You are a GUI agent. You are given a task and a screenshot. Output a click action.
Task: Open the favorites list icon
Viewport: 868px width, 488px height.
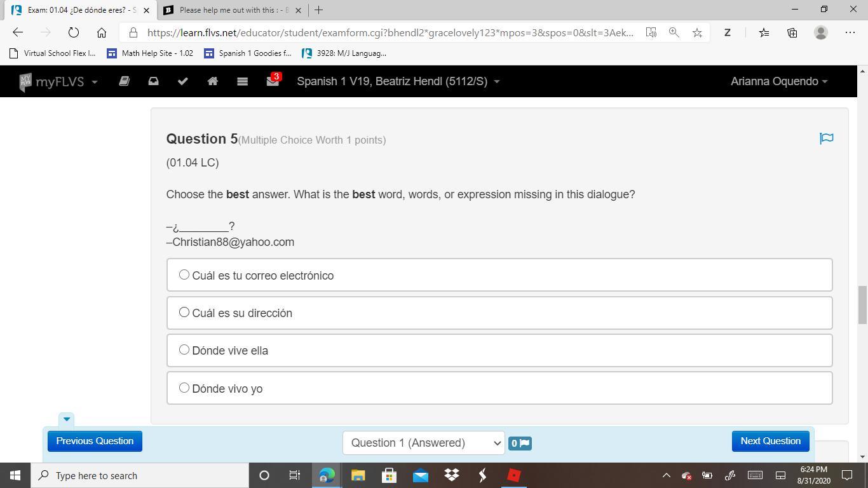tap(764, 32)
